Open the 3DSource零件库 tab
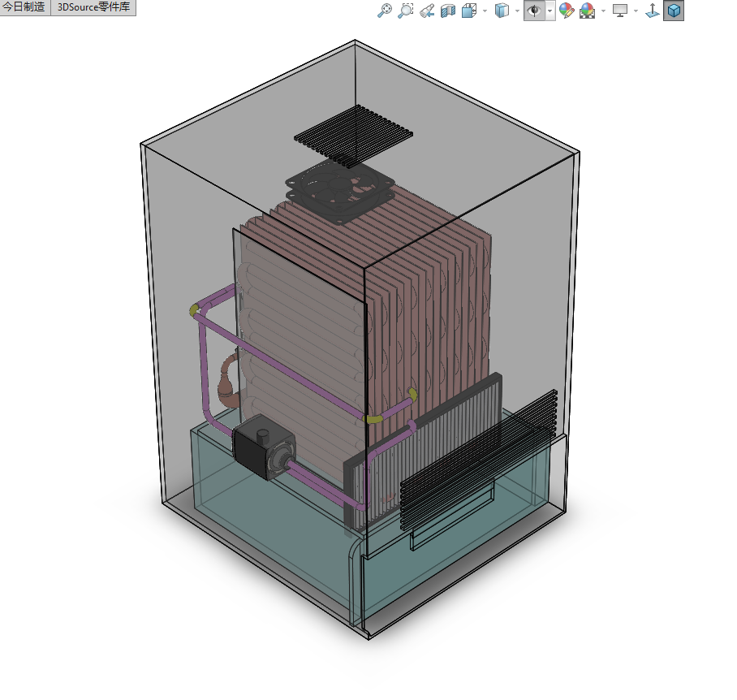Screen dimensions: 737x700 pos(93,7)
